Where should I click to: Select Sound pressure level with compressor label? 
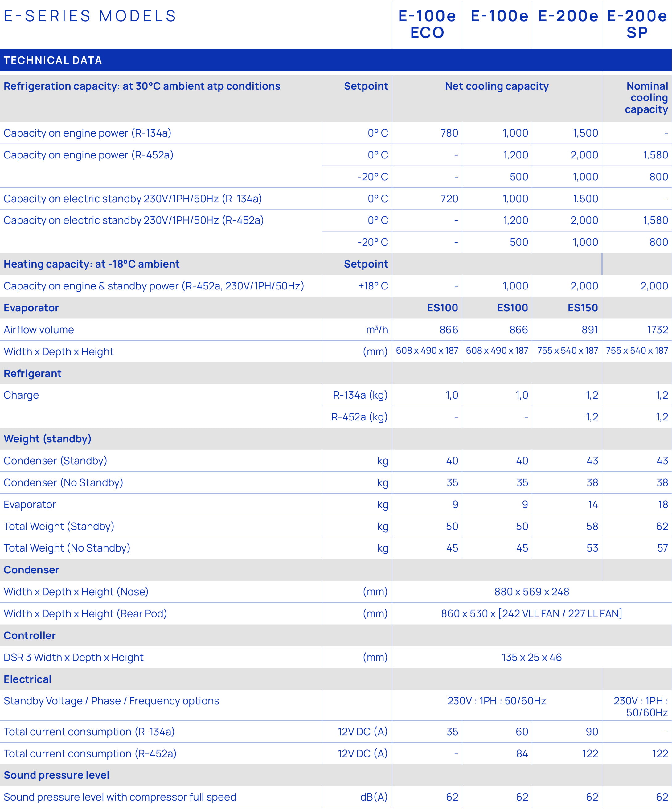click(120, 797)
